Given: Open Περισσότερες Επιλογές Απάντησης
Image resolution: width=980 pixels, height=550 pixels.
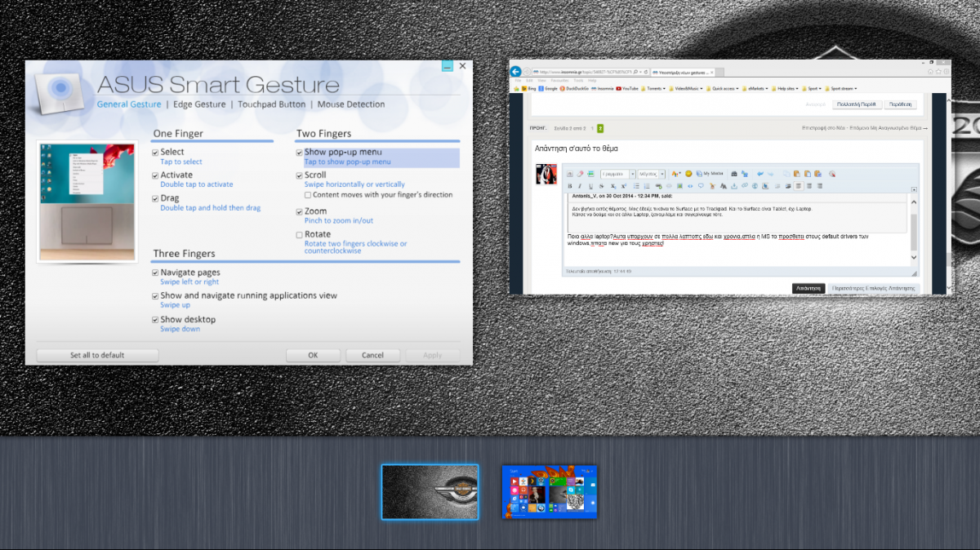Looking at the screenshot, I should [874, 288].
